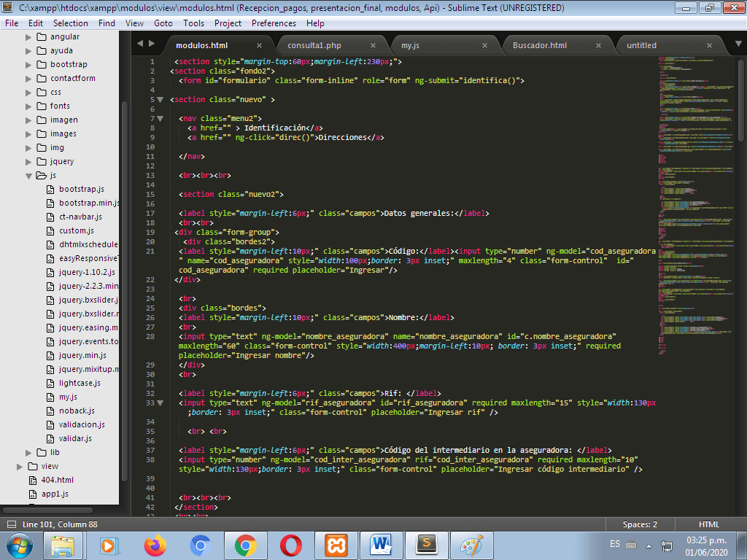Image resolution: width=747 pixels, height=560 pixels.
Task: Open Paint from the taskbar
Action: click(x=471, y=545)
